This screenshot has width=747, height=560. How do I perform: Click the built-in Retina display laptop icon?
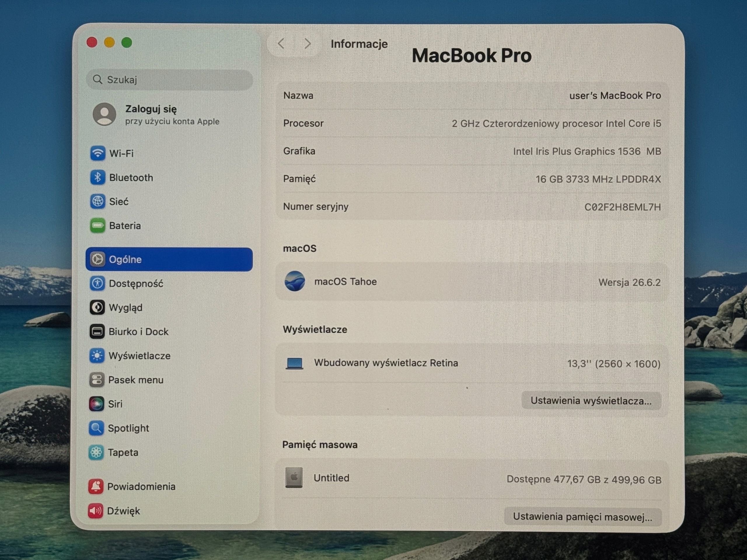pyautogui.click(x=294, y=363)
